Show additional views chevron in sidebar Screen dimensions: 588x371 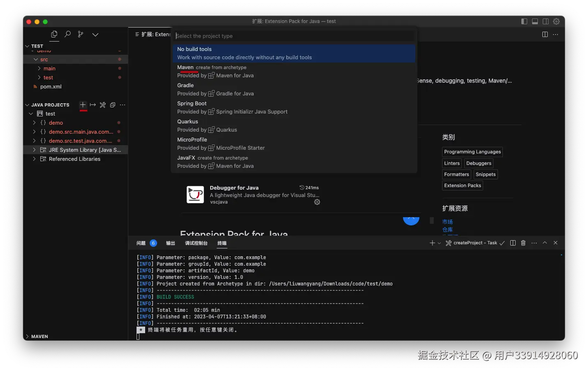[x=95, y=35]
